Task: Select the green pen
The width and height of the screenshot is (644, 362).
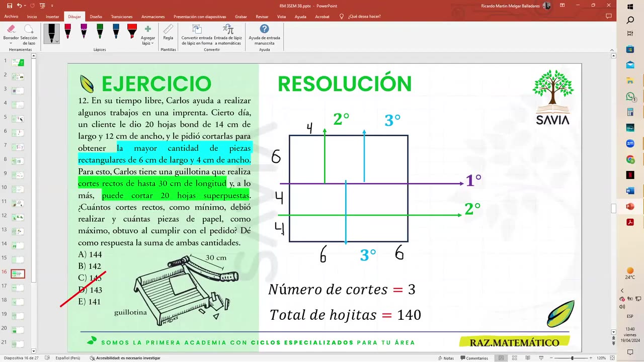Action: click(100, 32)
